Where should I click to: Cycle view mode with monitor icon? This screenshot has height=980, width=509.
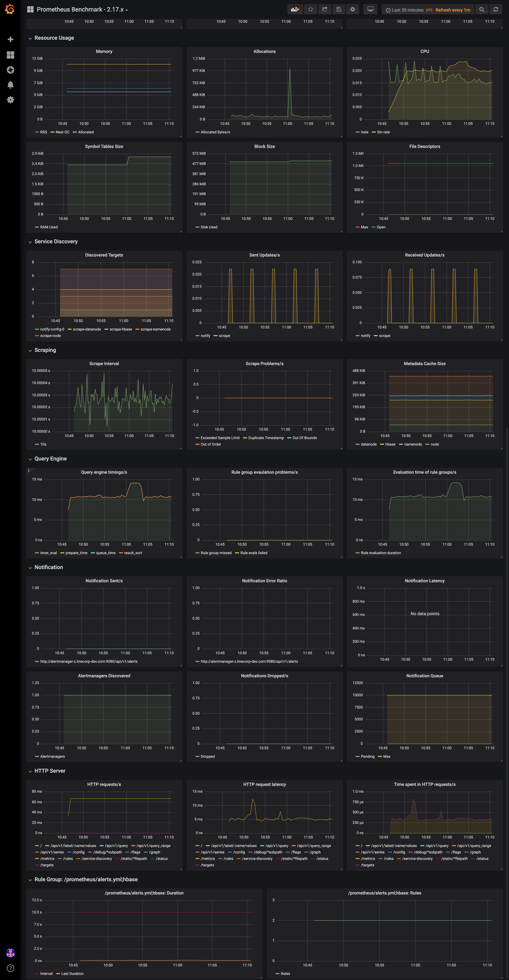pos(370,10)
